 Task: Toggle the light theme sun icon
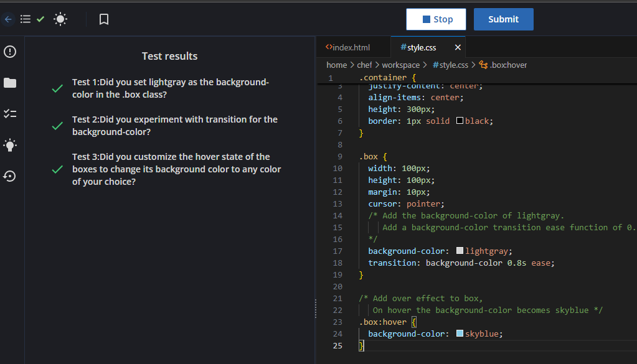pyautogui.click(x=60, y=19)
